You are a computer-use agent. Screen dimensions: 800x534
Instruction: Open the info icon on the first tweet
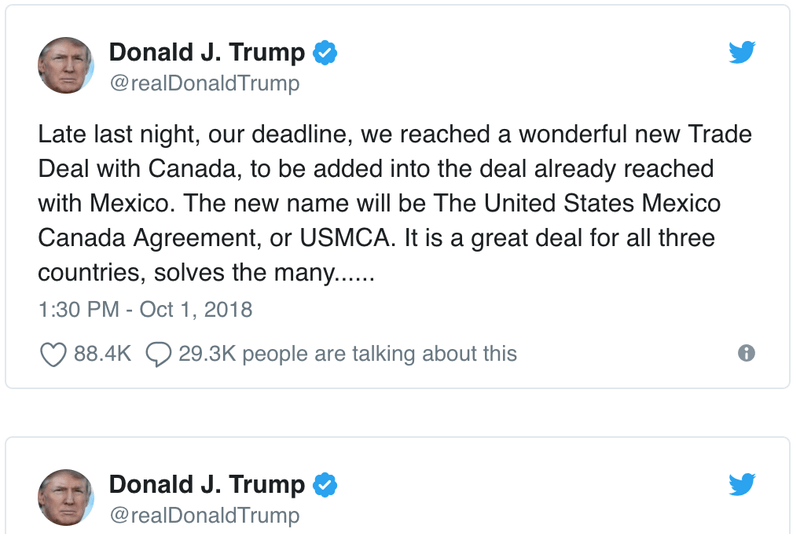pyautogui.click(x=746, y=353)
